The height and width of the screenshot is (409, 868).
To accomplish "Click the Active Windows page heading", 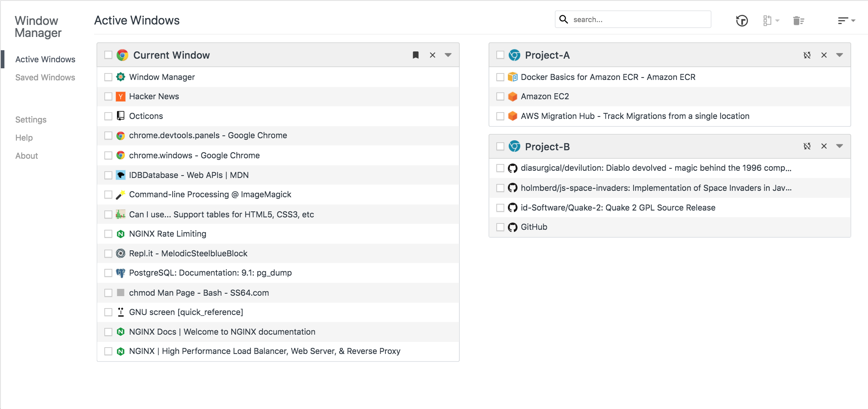I will coord(137,20).
